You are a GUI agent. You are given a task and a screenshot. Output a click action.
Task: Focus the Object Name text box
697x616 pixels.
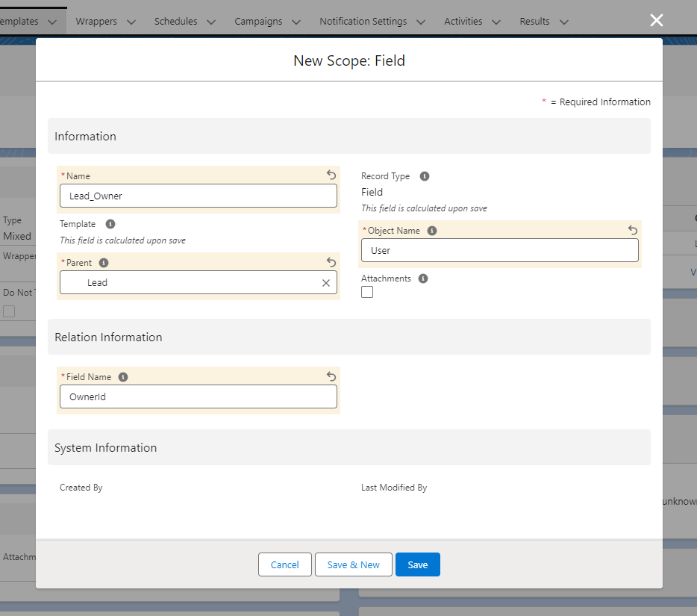point(499,250)
